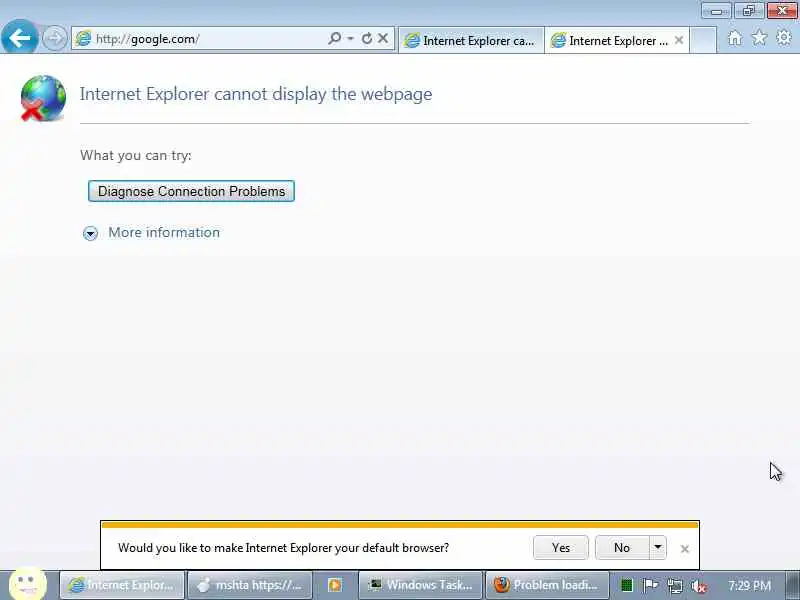Screen dimensions: 800x600
Task: Switch to Firefox 'Problem loadi...' taskbar item
Action: click(x=547, y=585)
